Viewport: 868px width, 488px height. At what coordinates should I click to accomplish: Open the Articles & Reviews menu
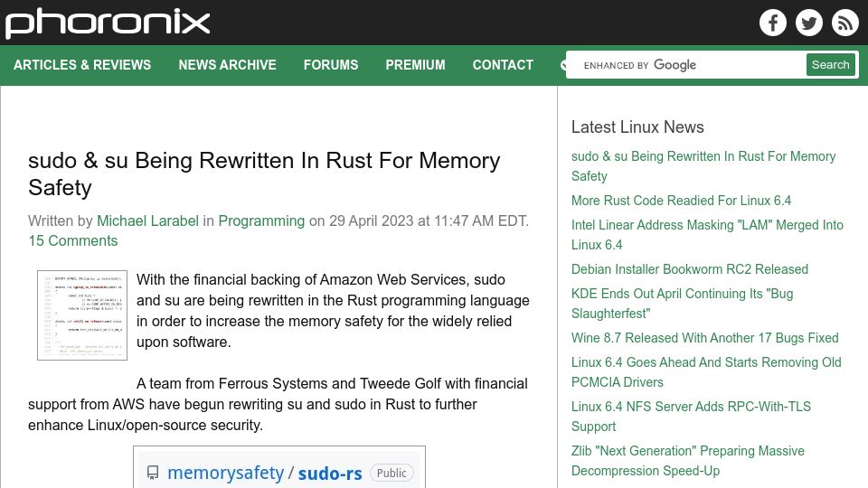[82, 65]
